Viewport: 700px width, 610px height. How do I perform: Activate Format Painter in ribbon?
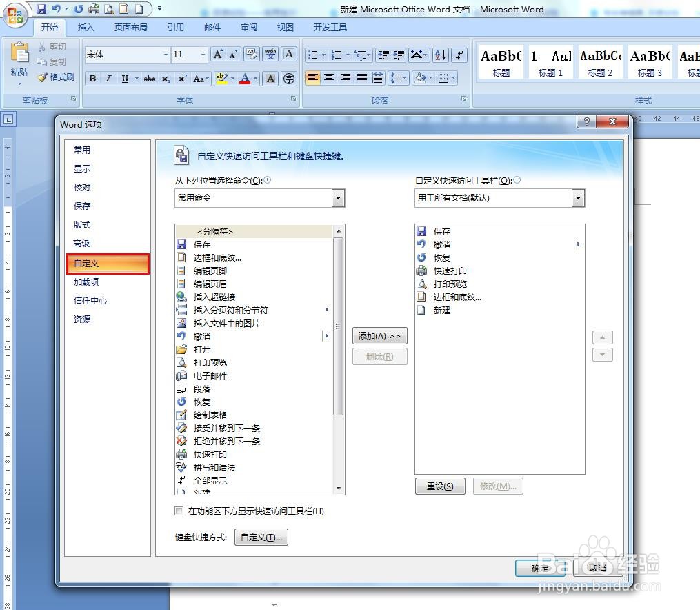coord(56,77)
